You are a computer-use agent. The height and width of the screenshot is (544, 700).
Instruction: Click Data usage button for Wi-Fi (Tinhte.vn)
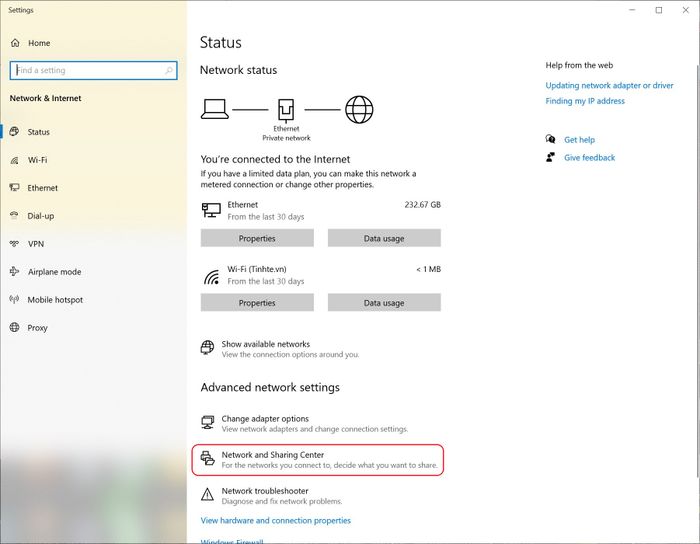384,303
